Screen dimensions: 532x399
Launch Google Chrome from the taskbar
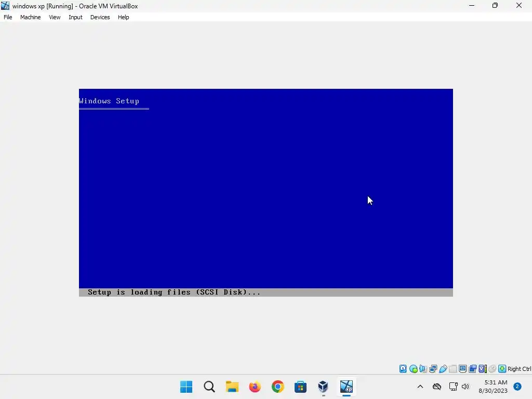pyautogui.click(x=277, y=387)
